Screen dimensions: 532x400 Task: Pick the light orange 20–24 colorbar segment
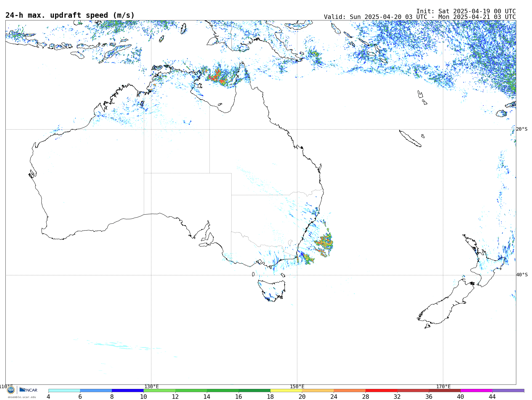[x=318, y=391]
